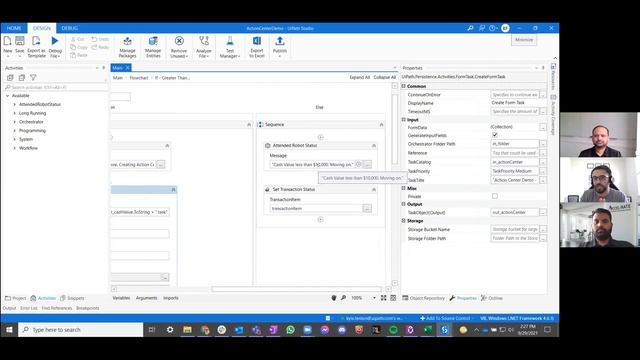This screenshot has width=640, height=360.
Task: Collapse the Misc properties section
Action: [404, 188]
